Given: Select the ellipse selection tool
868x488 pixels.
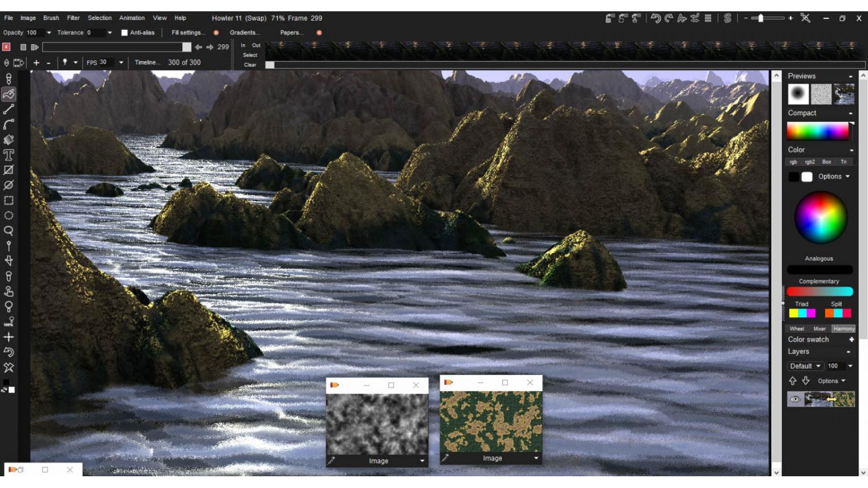Looking at the screenshot, I should [9, 216].
